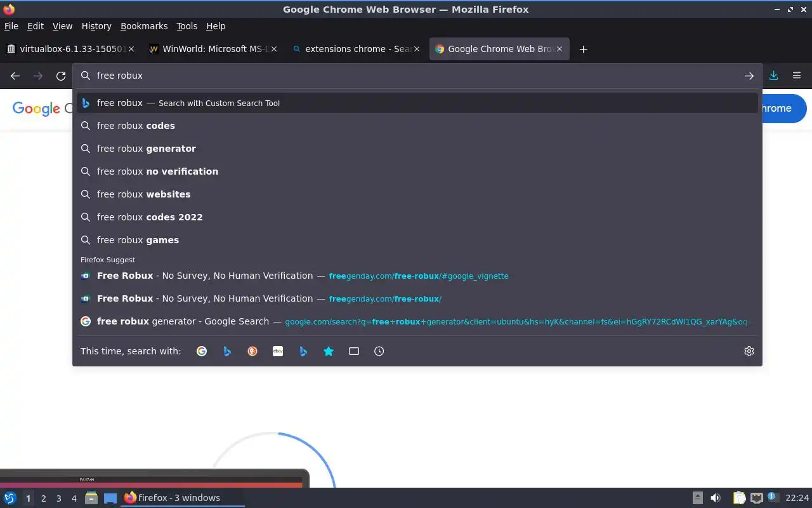Search open tabs using the tab icon

point(354,351)
